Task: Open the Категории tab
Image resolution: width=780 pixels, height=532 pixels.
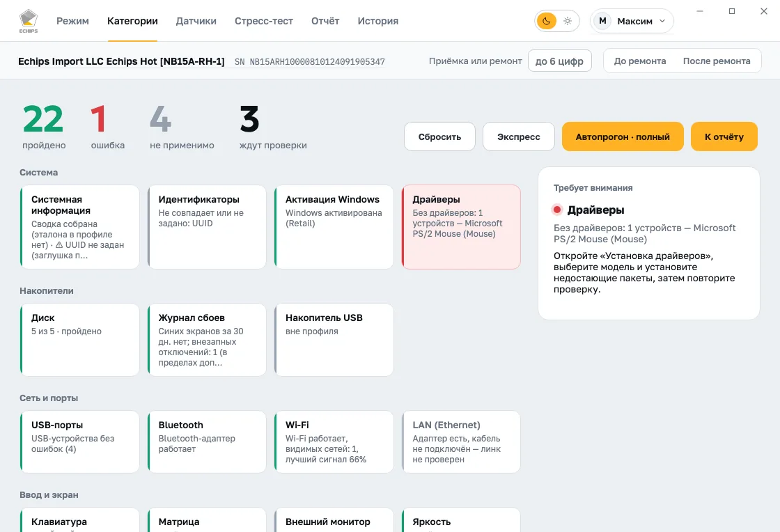Action: pos(132,21)
